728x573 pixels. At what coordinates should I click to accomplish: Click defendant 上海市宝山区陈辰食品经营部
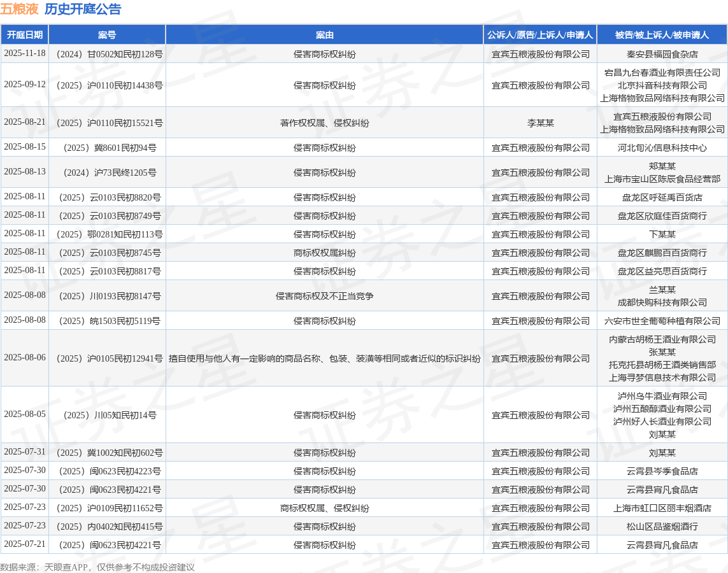[x=662, y=179]
